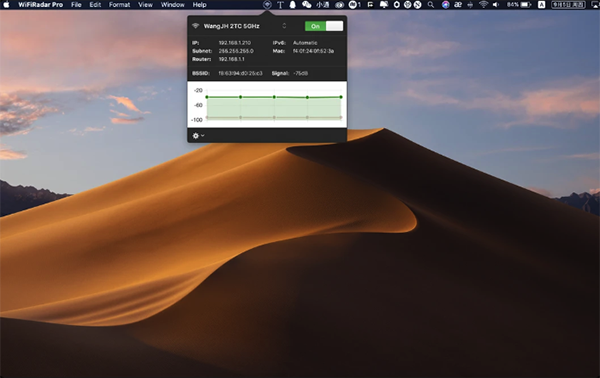Screen dimensions: 600x378
Task: Click the 'ae' icon in menu bar
Action: click(x=458, y=5)
